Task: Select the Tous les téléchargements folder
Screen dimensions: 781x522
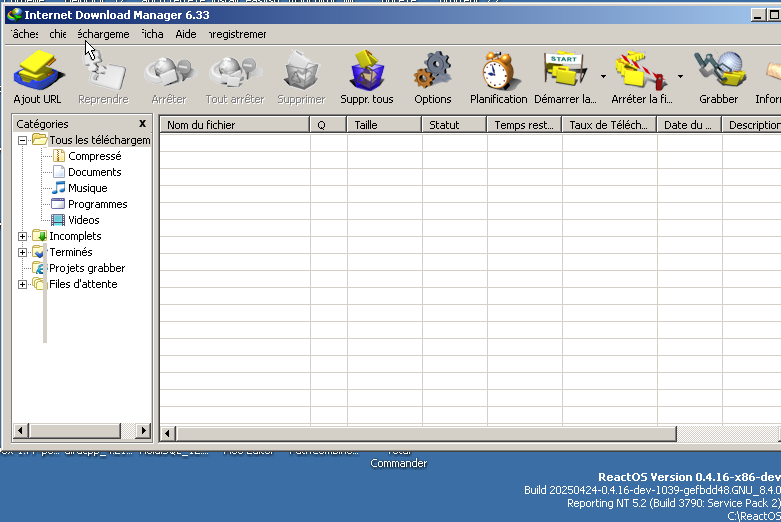Action: [99, 140]
